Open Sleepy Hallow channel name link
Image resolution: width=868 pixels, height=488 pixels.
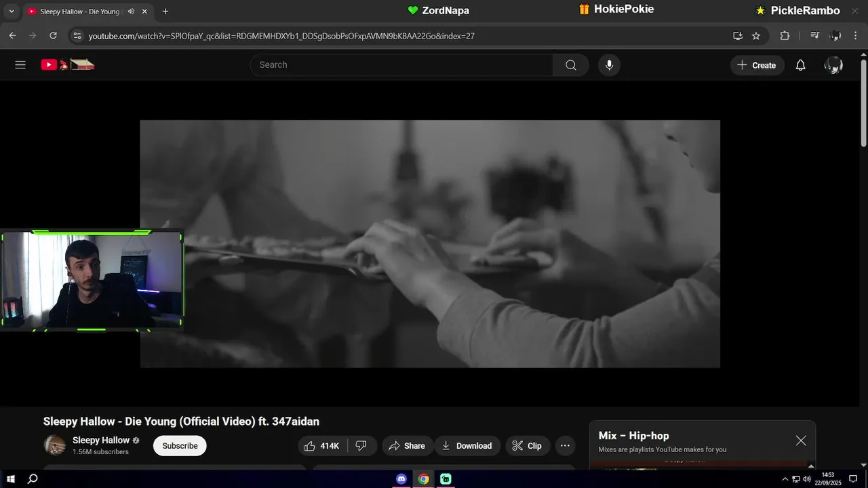(101, 440)
